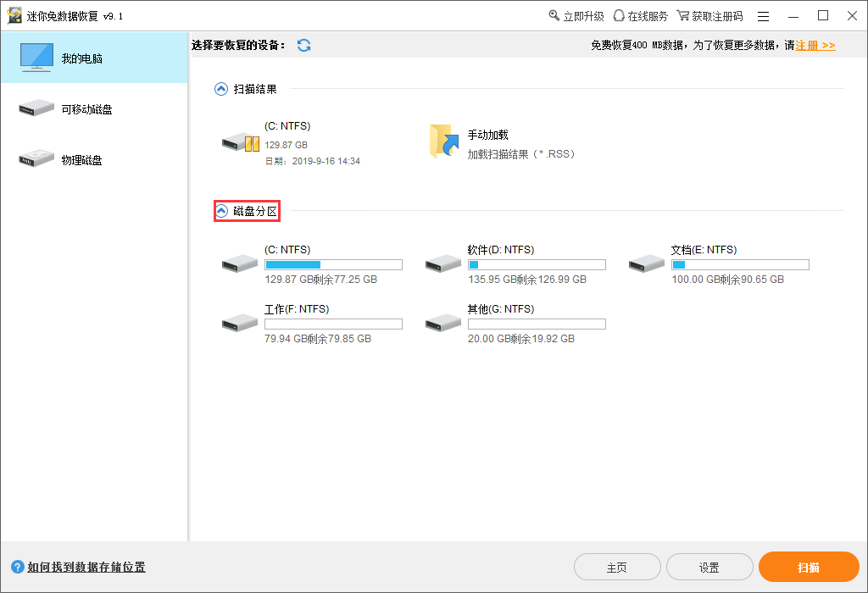Click the 20.00 GB剩余19.92 GB text
The image size is (868, 593).
(x=521, y=339)
